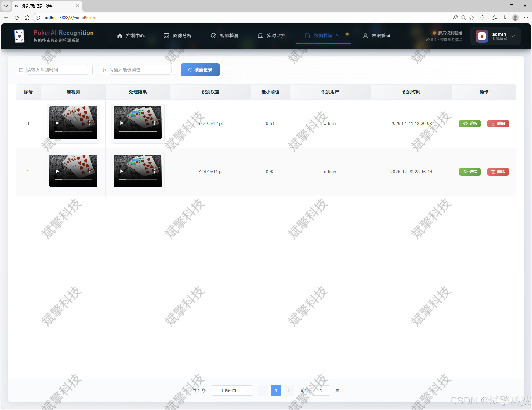Delete the YOLOv12.pt record
Viewport: 532px width, 410px height.
tap(498, 124)
